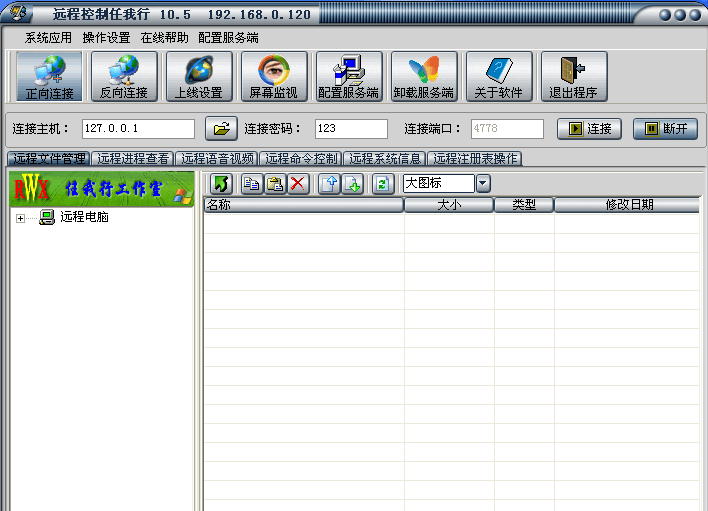The height and width of the screenshot is (511, 708).
Task: Open the 系统应用 menu
Action: [x=48, y=38]
